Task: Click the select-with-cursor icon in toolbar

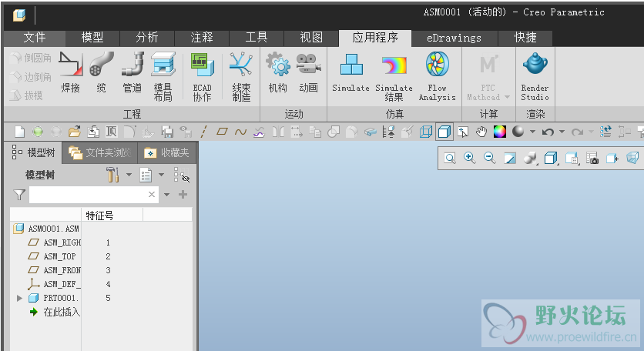Action: click(x=463, y=132)
